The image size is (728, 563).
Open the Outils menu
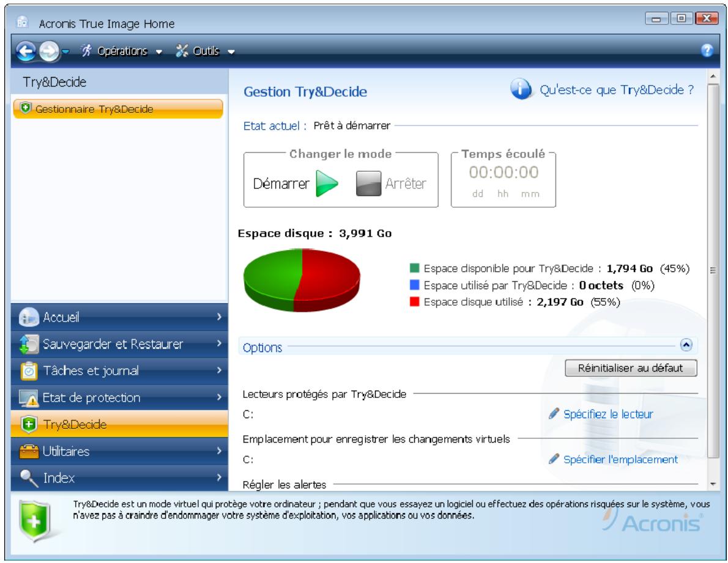click(x=205, y=51)
